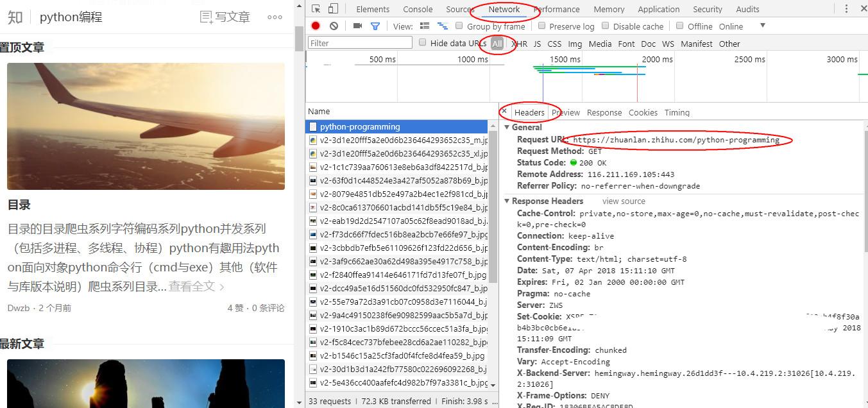Open the 目录 article title
The image size is (868, 408).
tap(19, 205)
